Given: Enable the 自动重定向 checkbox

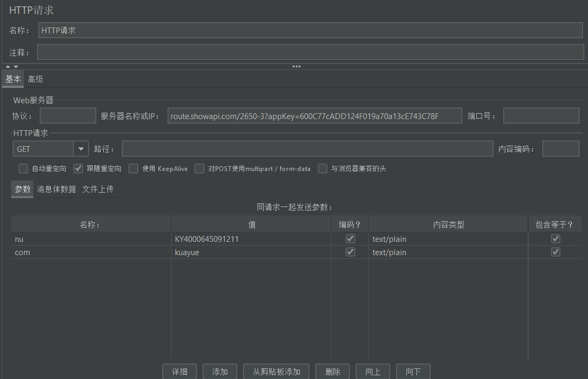Looking at the screenshot, I should coord(23,168).
